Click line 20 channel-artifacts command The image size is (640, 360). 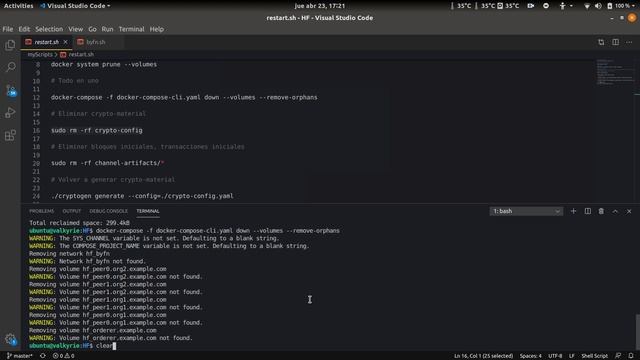click(x=107, y=163)
